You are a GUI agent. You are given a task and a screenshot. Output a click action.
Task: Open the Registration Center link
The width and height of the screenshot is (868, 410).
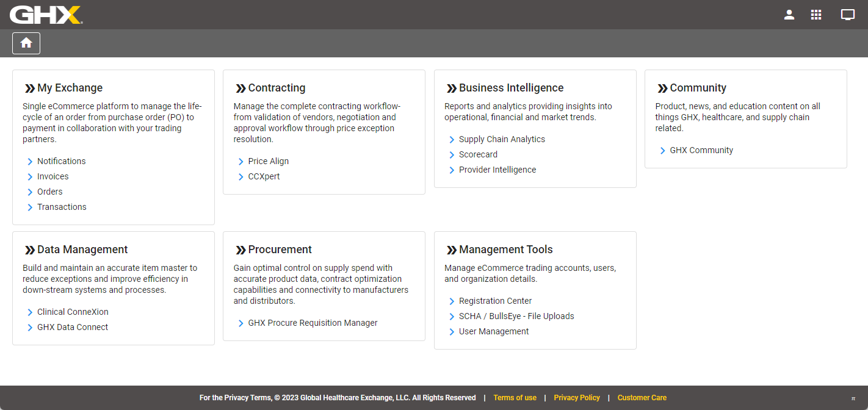tap(495, 301)
